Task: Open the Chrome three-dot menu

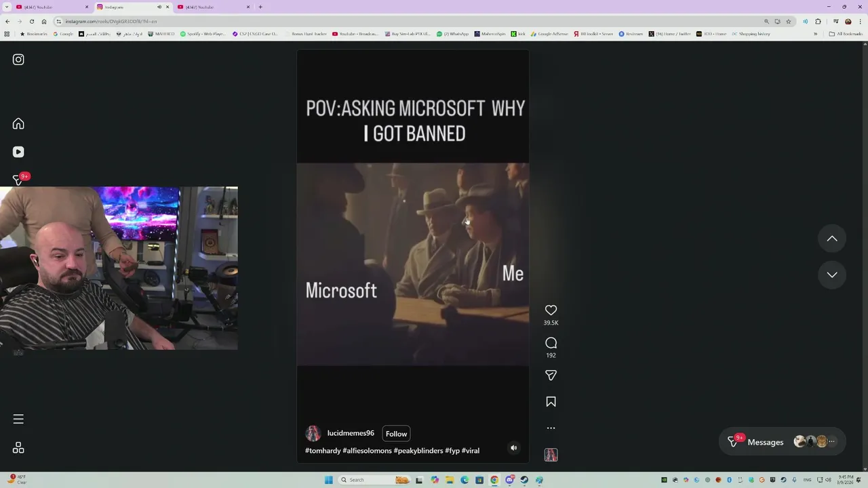Action: pyautogui.click(x=861, y=21)
